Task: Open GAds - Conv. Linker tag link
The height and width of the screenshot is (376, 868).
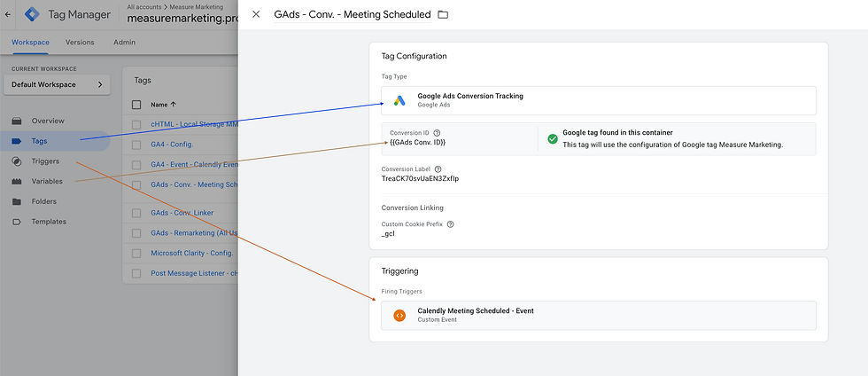Action: [182, 213]
